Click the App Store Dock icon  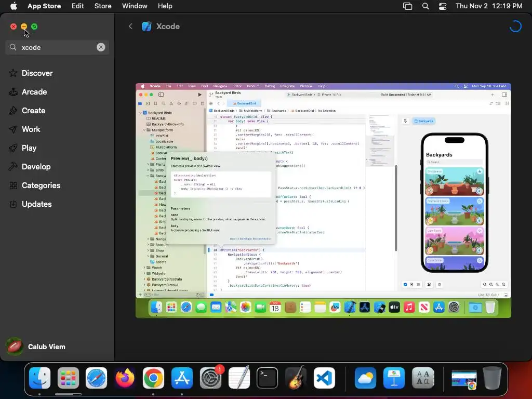click(x=182, y=378)
